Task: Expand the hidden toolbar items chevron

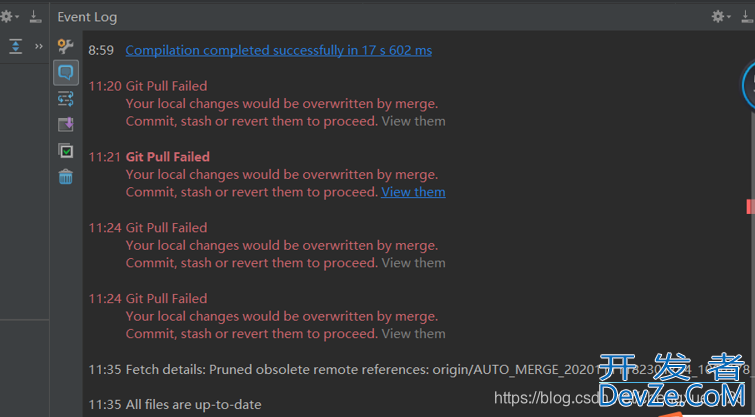Action: click(39, 46)
